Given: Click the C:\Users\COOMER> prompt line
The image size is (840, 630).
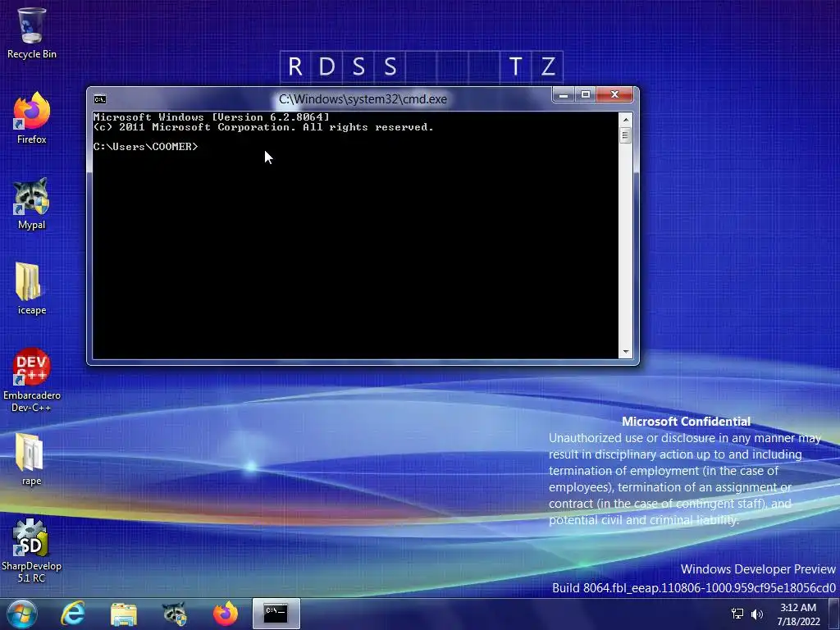Looking at the screenshot, I should [146, 146].
